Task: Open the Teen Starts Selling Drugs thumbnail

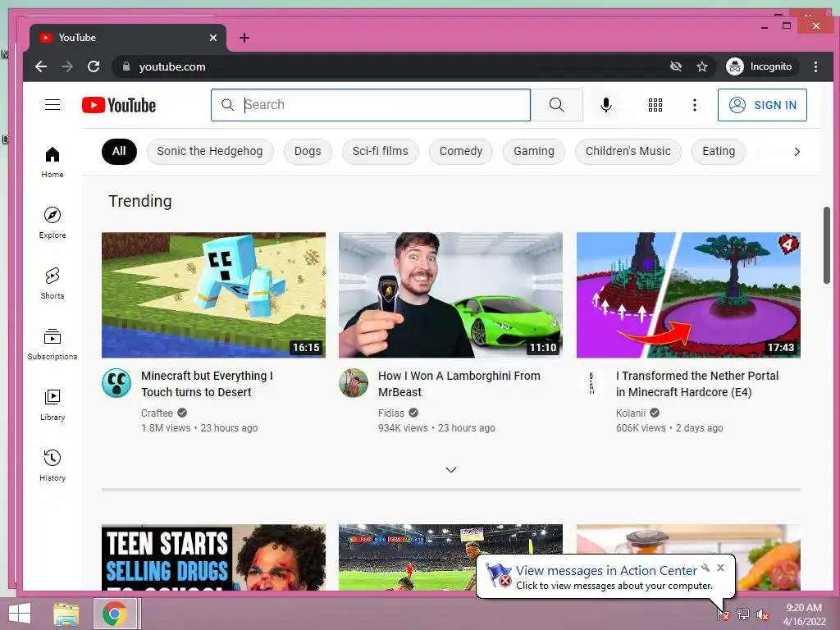Action: [x=214, y=558]
